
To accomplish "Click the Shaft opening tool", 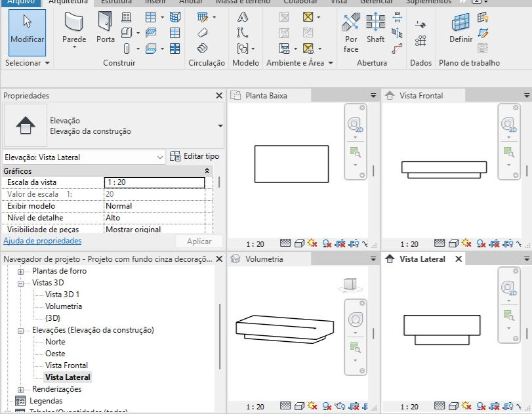I will click(375, 28).
